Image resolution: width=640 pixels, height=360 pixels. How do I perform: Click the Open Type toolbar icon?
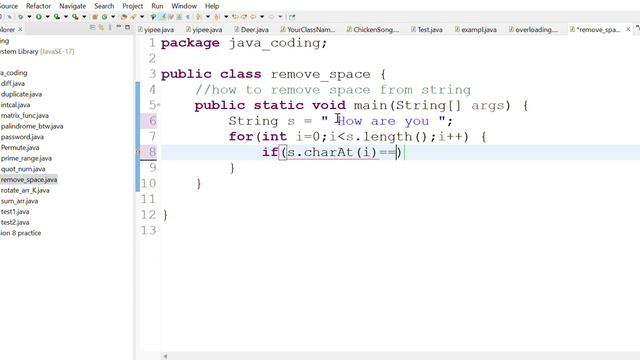pyautogui.click(x=123, y=17)
